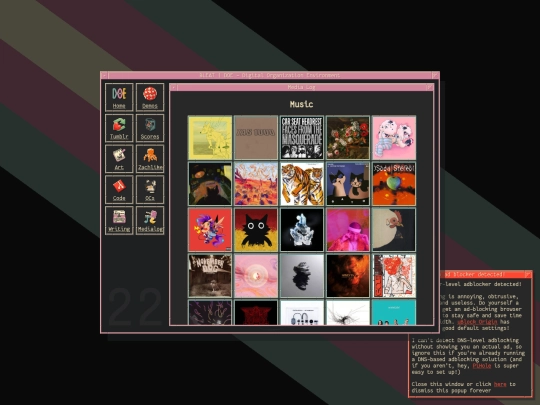Screen dimensions: 540x405
Task: Select the Soda Stereo orange heart album
Action: click(x=394, y=184)
